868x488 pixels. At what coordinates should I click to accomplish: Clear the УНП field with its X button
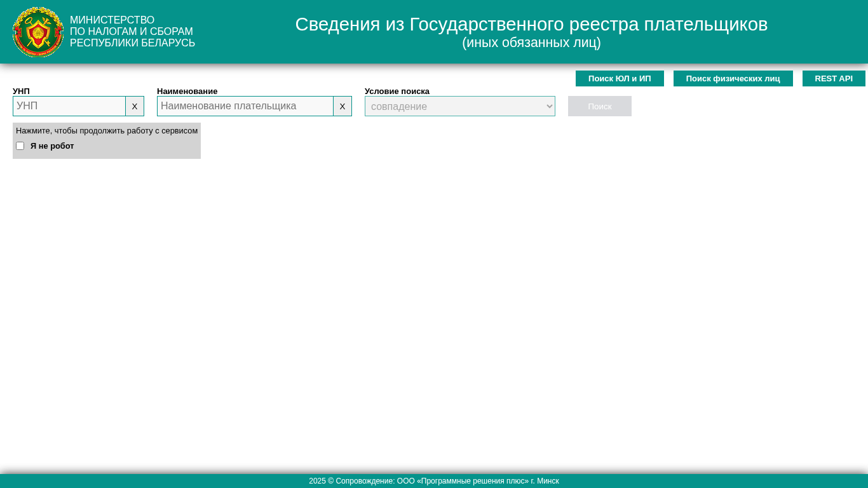(135, 106)
